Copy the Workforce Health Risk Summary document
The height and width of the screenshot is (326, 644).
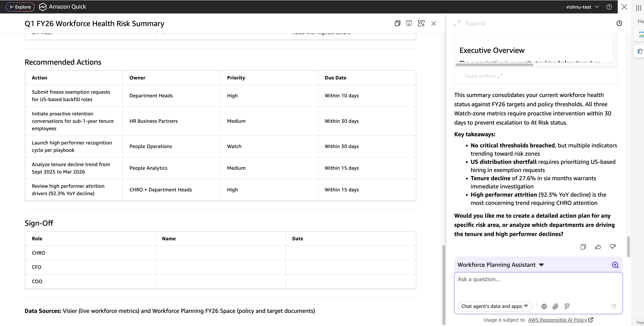397,23
